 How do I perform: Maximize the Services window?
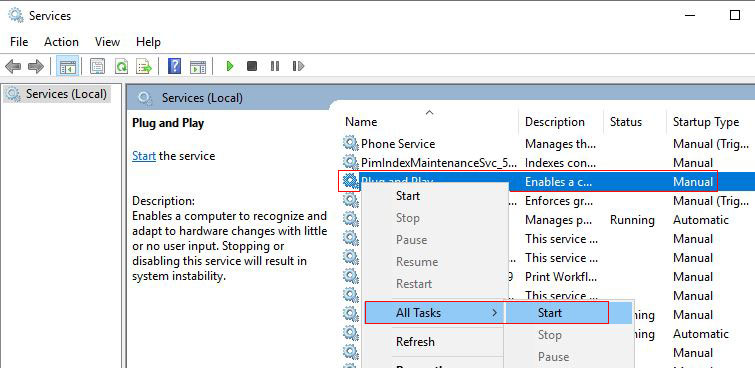(x=735, y=15)
